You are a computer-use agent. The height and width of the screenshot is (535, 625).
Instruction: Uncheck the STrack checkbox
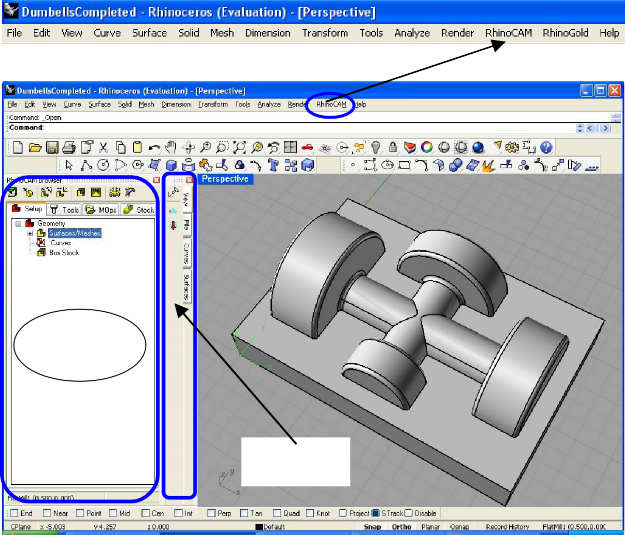click(375, 513)
